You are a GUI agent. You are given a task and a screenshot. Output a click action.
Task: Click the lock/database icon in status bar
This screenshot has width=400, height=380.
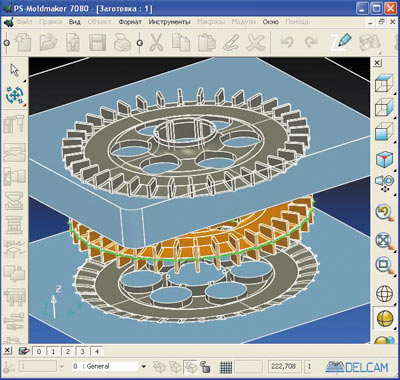tap(206, 368)
